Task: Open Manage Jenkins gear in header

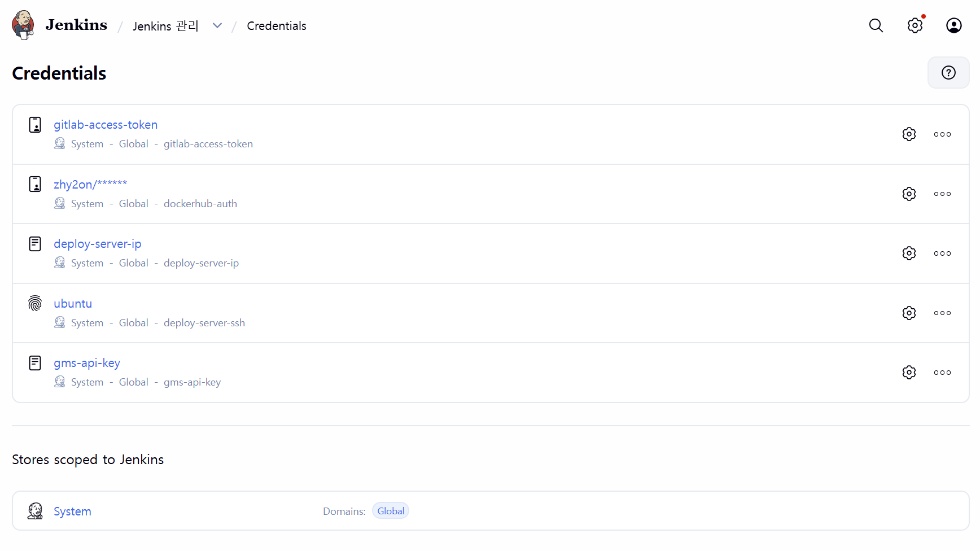Action: (x=915, y=25)
